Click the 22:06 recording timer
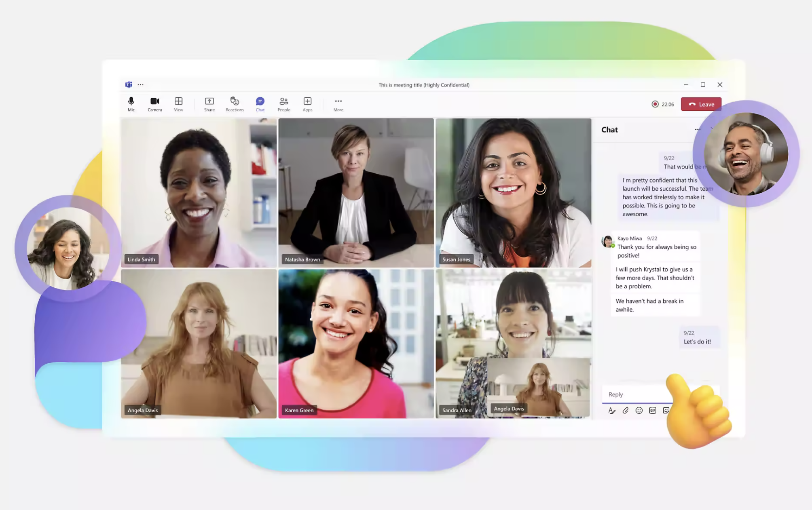This screenshot has width=812, height=510. pos(668,104)
